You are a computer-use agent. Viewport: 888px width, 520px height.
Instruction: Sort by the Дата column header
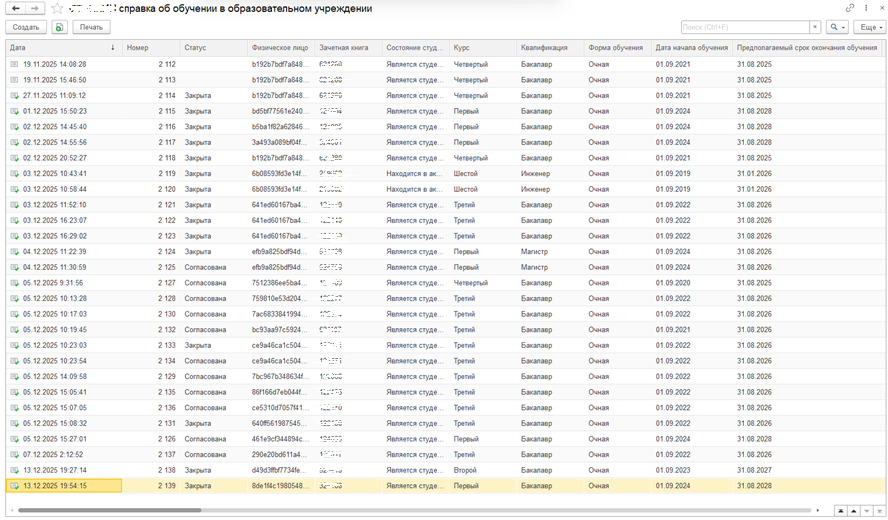tap(64, 48)
